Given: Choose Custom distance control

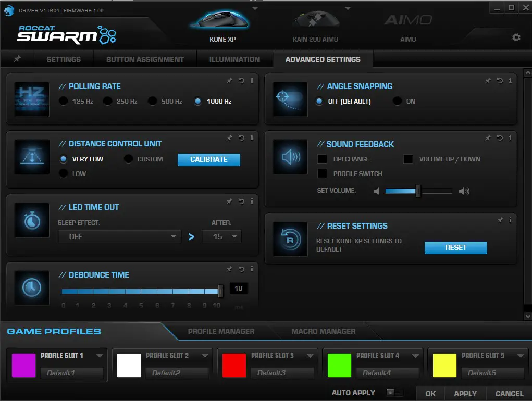Looking at the screenshot, I should point(128,159).
